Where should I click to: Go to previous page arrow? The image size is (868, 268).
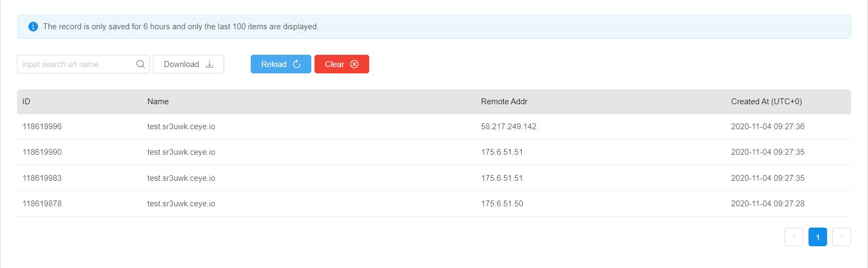[x=794, y=237]
